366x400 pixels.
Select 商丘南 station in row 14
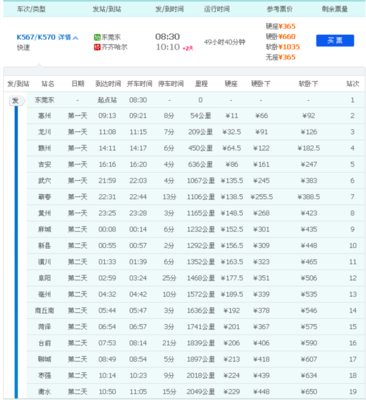pyautogui.click(x=45, y=311)
